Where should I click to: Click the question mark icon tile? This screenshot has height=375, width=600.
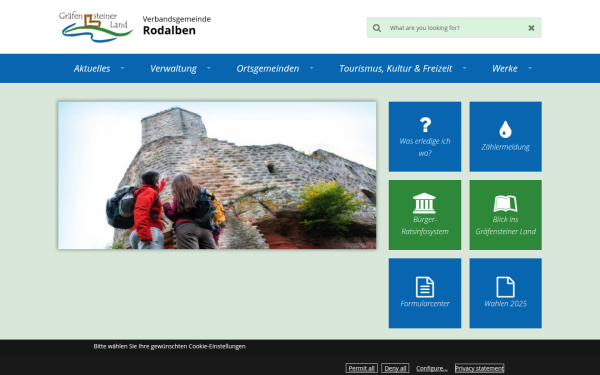click(425, 125)
